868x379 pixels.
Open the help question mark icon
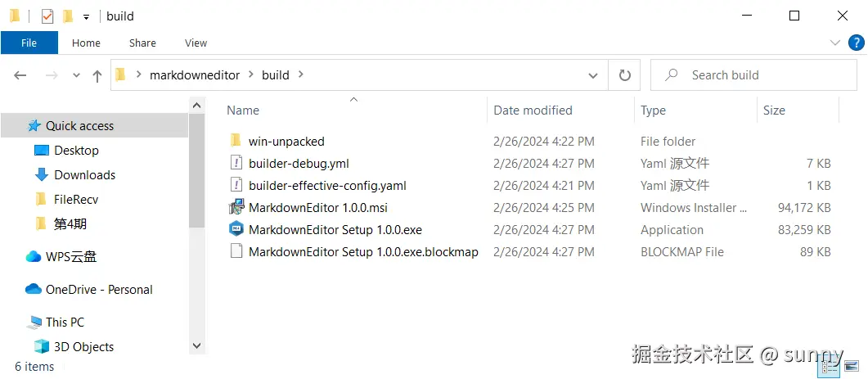pos(856,43)
